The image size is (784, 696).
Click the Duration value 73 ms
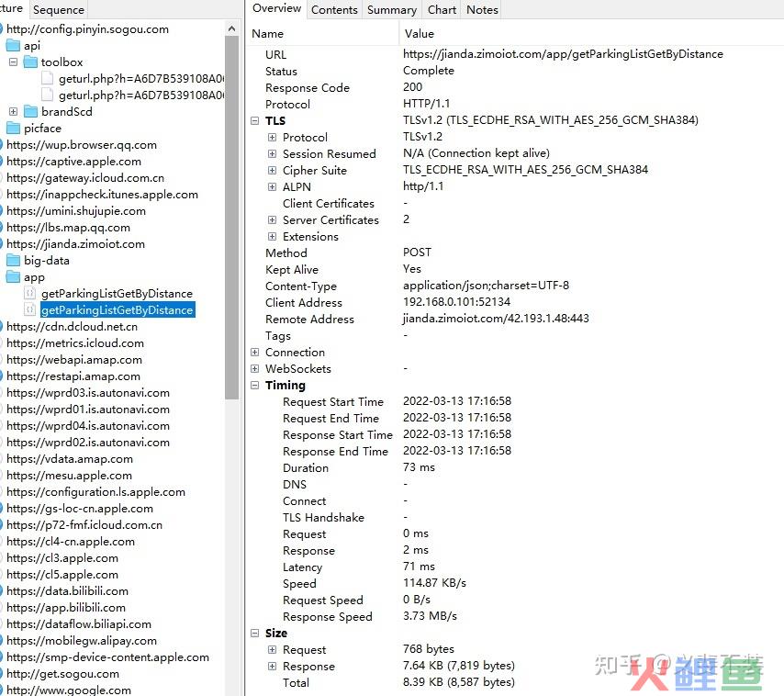point(419,467)
